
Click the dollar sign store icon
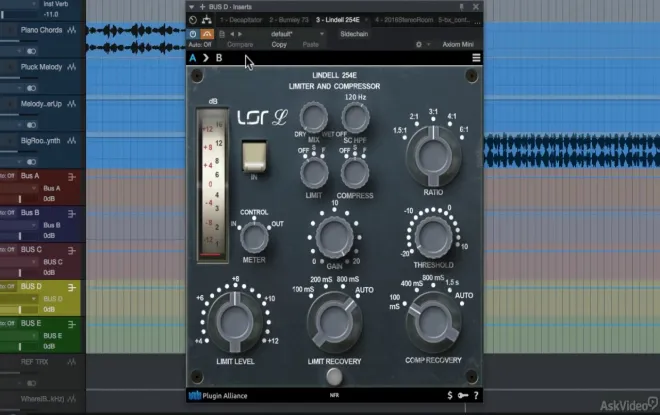pyautogui.click(x=450, y=395)
